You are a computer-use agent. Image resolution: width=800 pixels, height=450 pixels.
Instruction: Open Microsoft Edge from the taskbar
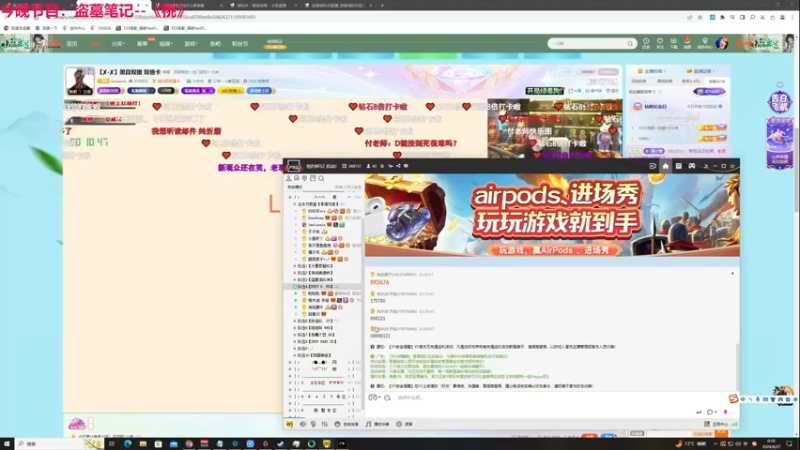coord(128,444)
